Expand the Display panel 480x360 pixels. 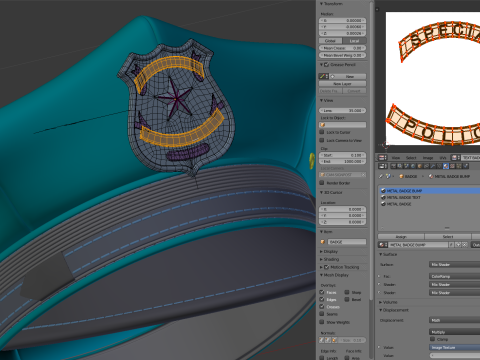[322, 251]
